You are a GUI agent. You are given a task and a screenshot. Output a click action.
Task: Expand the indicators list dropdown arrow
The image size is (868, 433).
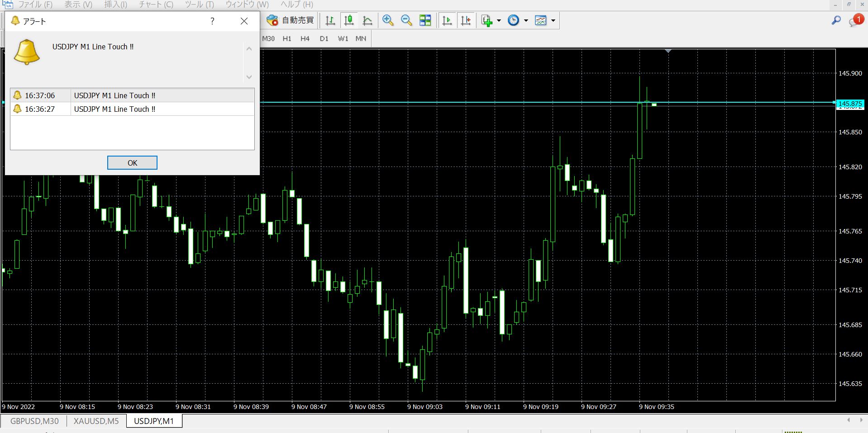[x=499, y=20]
